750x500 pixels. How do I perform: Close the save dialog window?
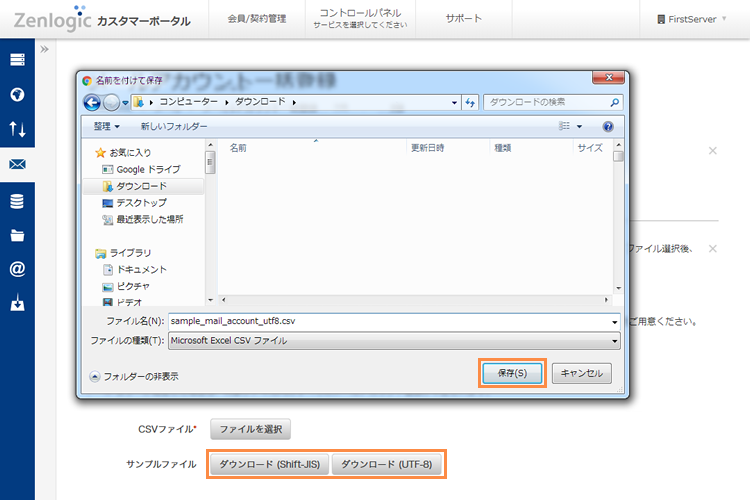[608, 77]
